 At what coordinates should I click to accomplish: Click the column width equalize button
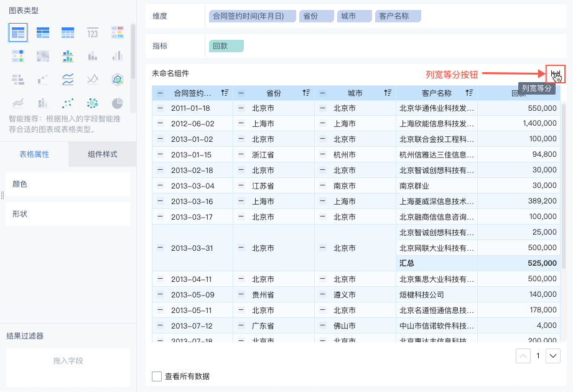[556, 74]
